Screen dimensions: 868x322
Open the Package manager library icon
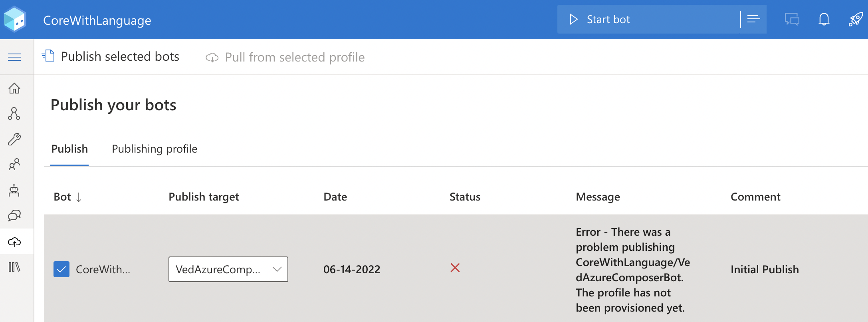14,267
